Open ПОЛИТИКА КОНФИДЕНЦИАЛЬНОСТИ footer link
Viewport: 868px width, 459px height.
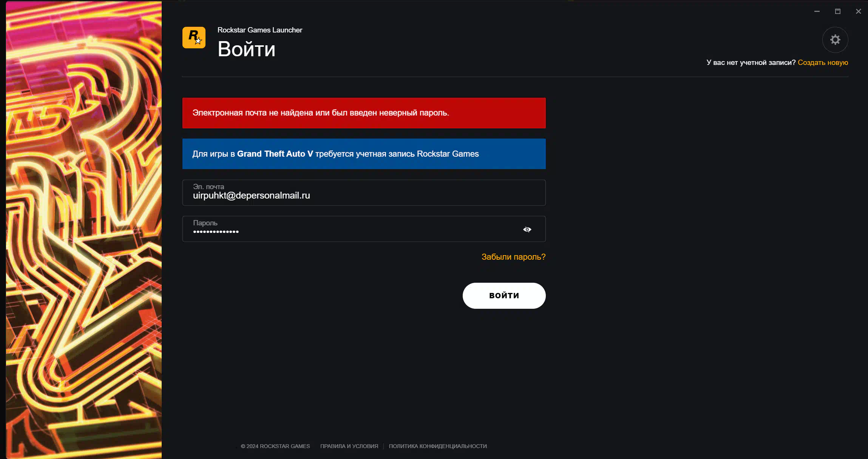pyautogui.click(x=437, y=446)
